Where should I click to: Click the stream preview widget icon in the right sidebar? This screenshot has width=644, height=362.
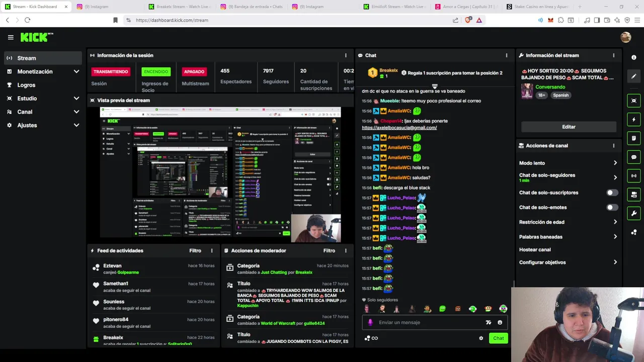tap(634, 101)
